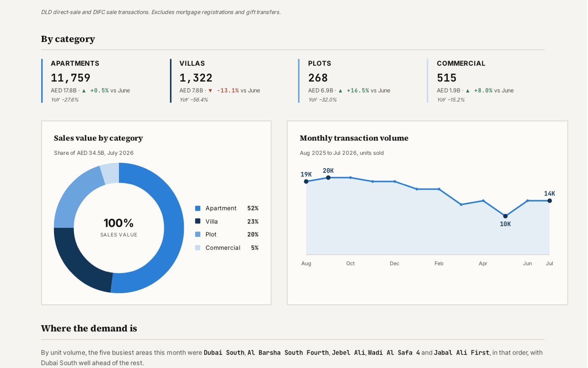588x368 pixels.
Task: Click the Apartment legend label
Action: 221,208
